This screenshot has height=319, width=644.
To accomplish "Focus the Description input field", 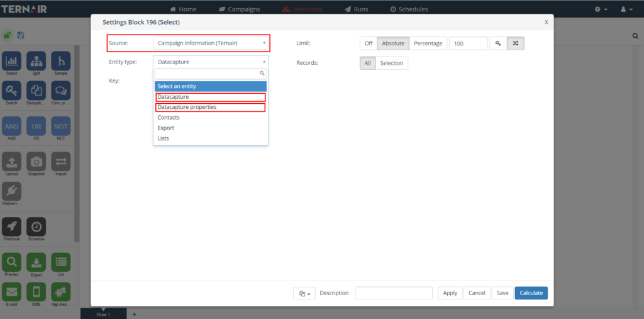I will point(394,293).
